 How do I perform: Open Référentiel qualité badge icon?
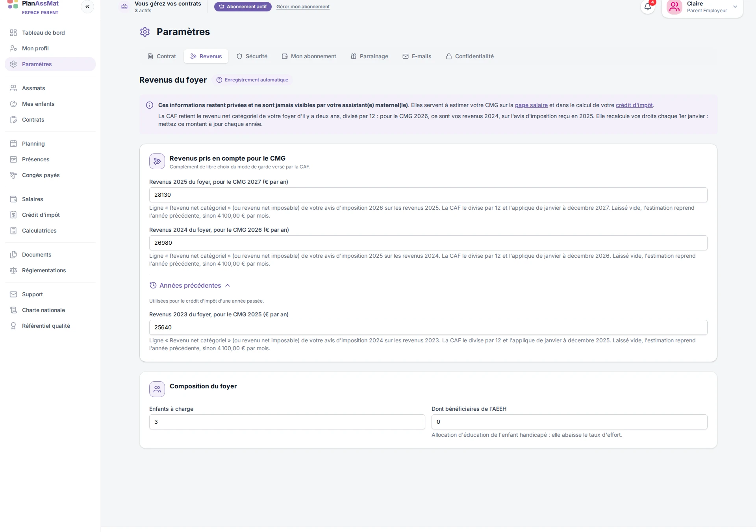[13, 326]
